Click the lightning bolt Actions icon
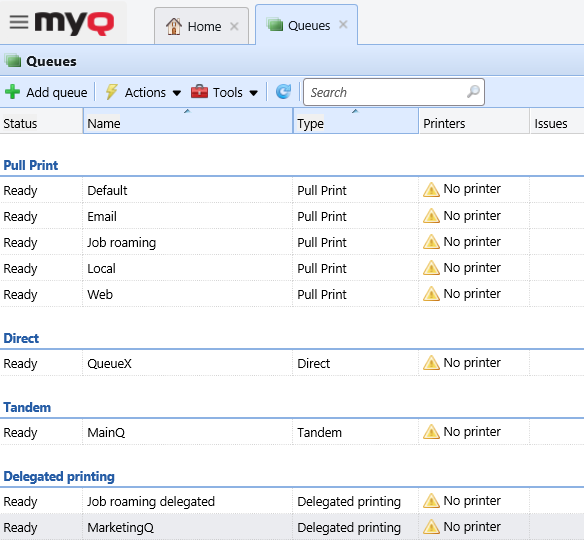584x549 pixels. tap(111, 92)
